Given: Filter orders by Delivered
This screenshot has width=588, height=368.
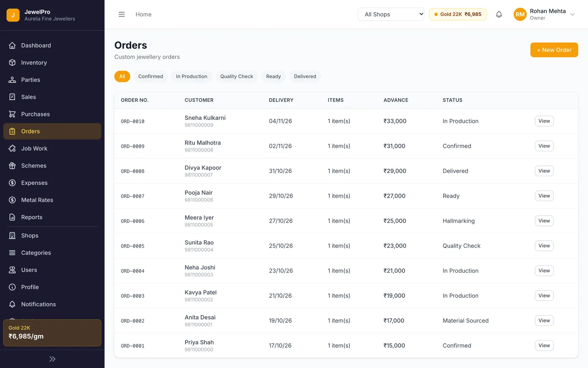Looking at the screenshot, I should coord(305,76).
